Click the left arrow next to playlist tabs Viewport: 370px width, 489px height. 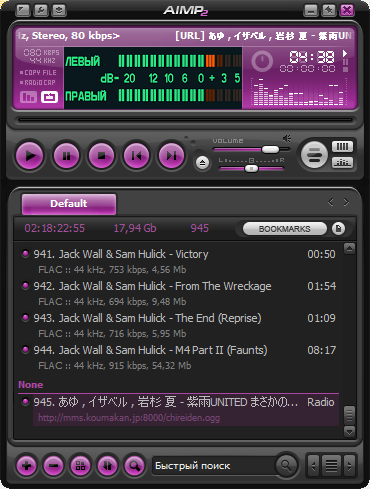point(331,202)
